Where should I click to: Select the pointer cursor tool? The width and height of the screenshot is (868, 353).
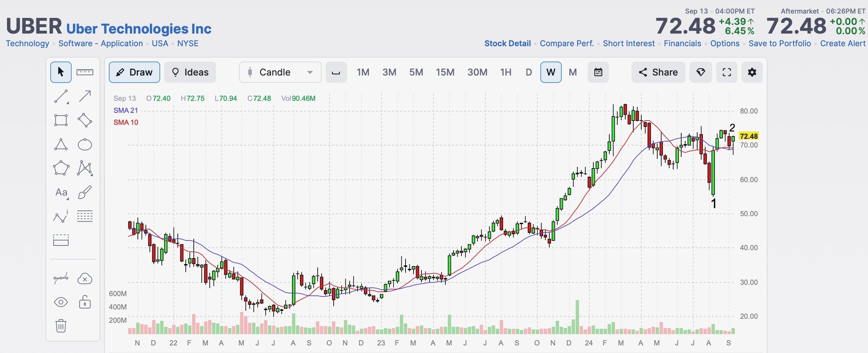(x=61, y=72)
